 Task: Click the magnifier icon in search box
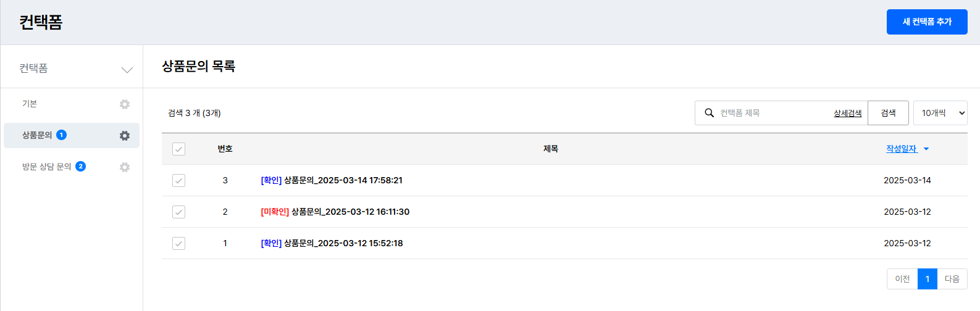[x=709, y=113]
